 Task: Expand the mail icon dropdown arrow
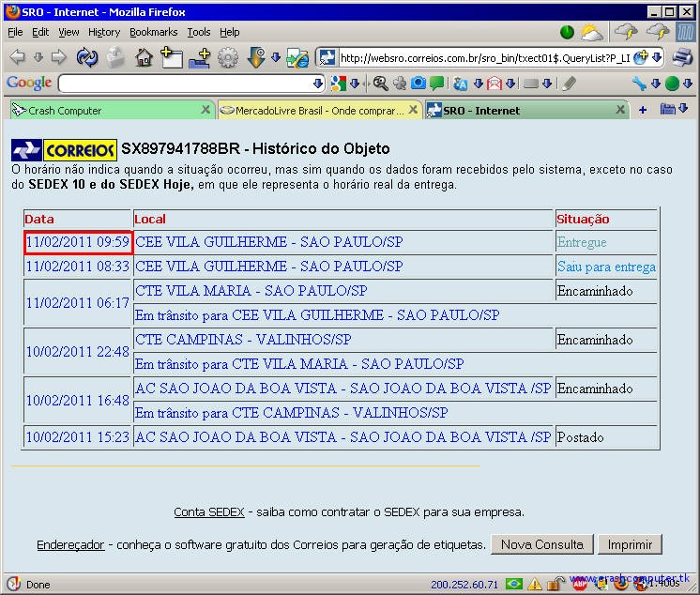point(510,84)
